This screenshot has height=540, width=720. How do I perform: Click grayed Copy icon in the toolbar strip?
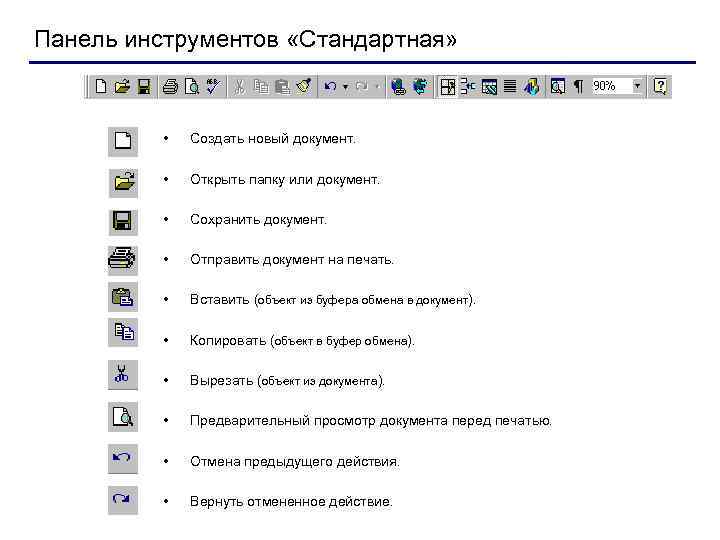click(x=261, y=86)
